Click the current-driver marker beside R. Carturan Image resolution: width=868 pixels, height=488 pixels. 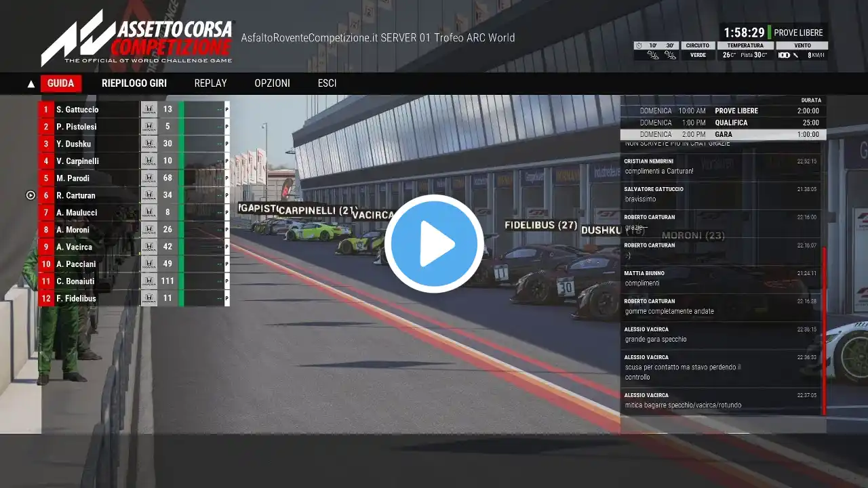(x=31, y=195)
